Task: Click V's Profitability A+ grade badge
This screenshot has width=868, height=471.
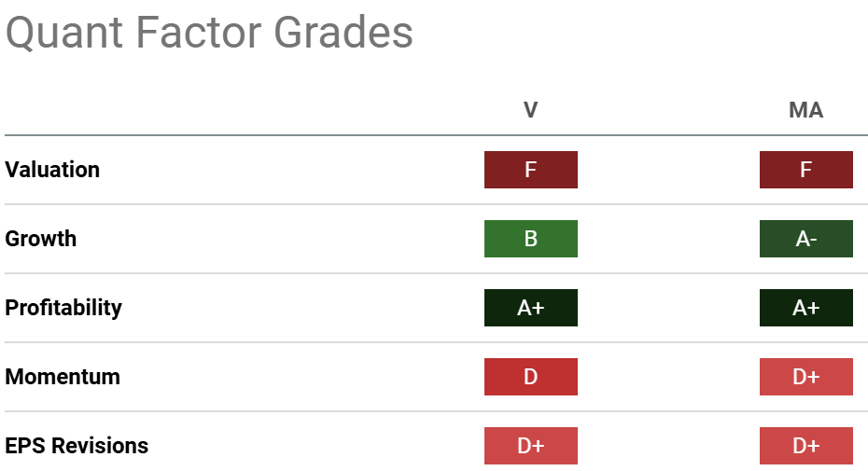Action: [530, 308]
